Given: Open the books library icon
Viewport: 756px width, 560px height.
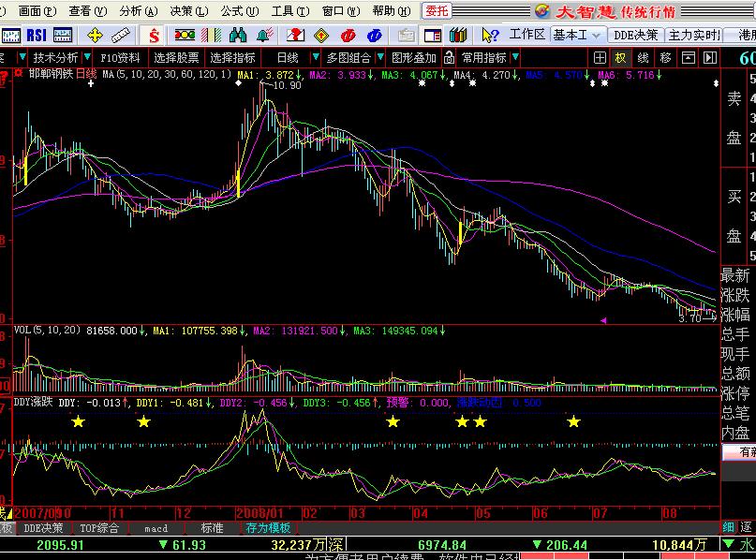Looking at the screenshot, I should click(x=458, y=36).
